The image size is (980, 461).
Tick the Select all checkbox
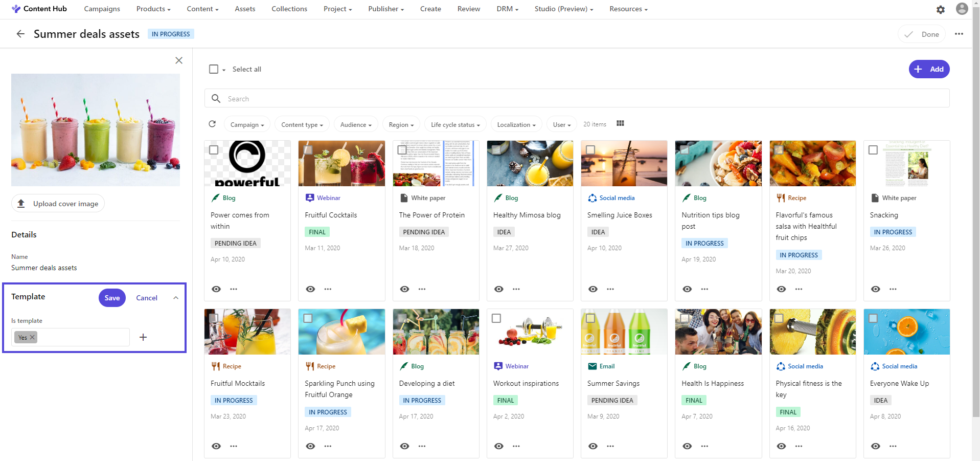[214, 69]
